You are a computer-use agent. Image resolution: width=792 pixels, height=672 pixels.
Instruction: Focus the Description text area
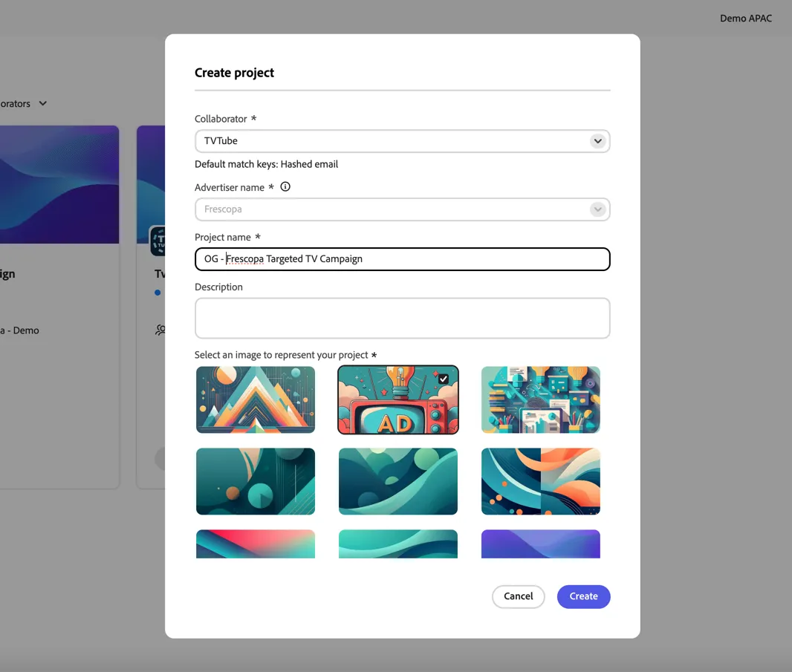pos(402,318)
